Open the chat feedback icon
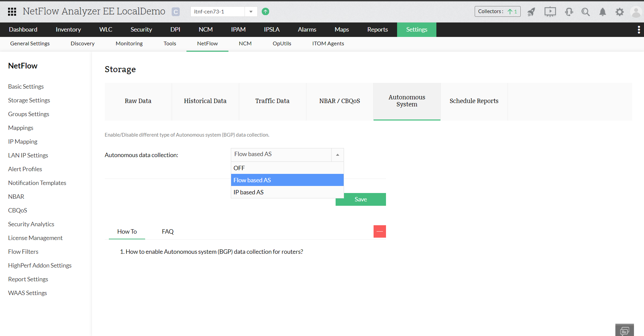Viewport: 644px width, 336px height. pos(625,330)
